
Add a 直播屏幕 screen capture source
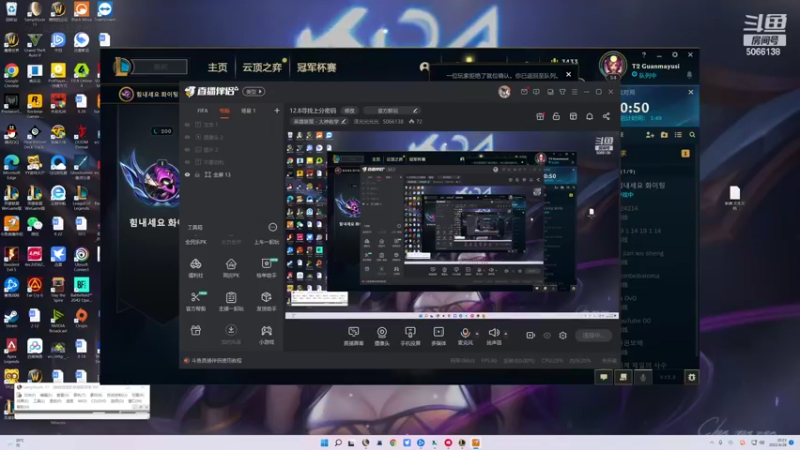click(354, 336)
